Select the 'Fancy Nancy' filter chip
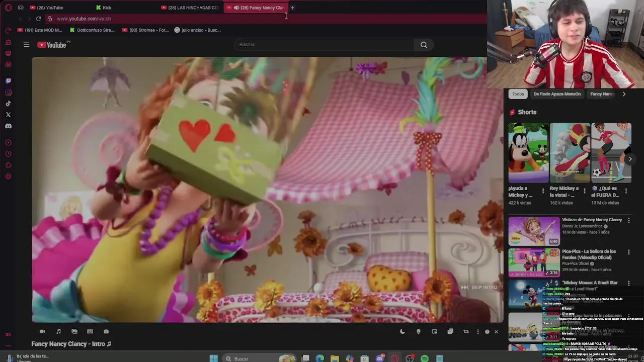 click(602, 94)
